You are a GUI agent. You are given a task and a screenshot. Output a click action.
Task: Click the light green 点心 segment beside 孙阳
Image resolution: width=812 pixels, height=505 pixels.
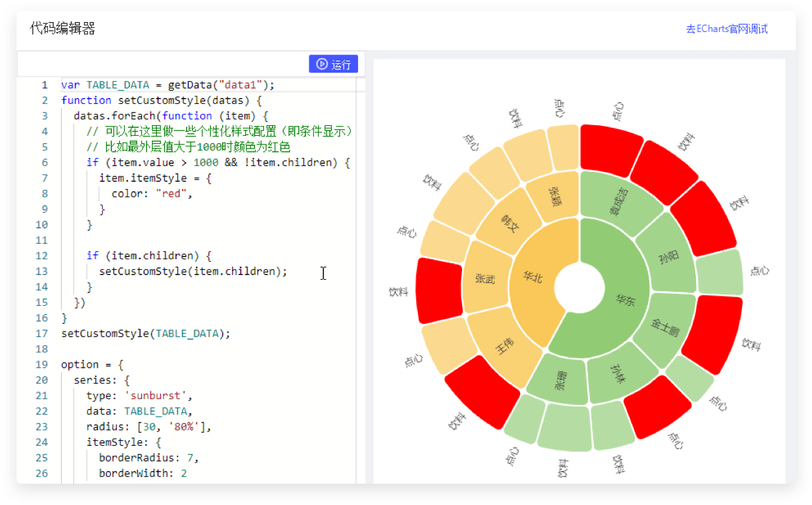tap(720, 272)
